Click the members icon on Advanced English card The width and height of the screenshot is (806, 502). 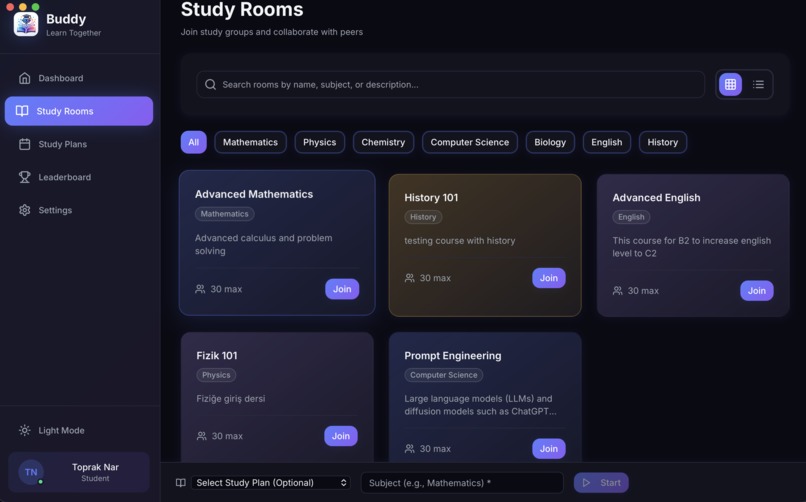point(617,291)
